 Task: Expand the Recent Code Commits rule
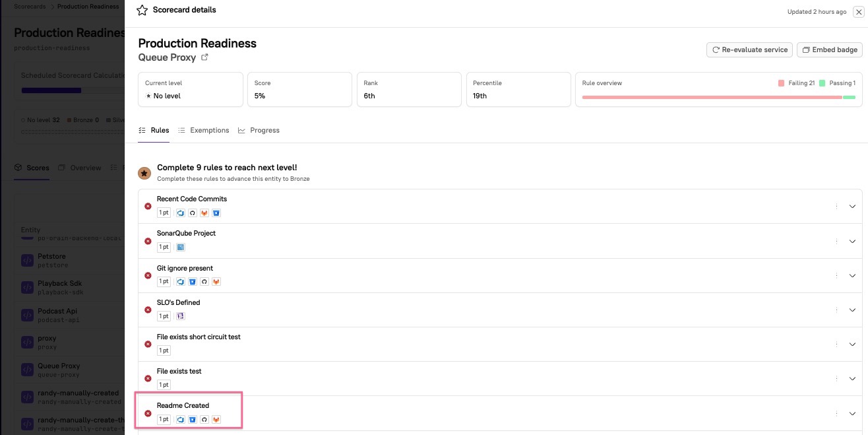[852, 207]
